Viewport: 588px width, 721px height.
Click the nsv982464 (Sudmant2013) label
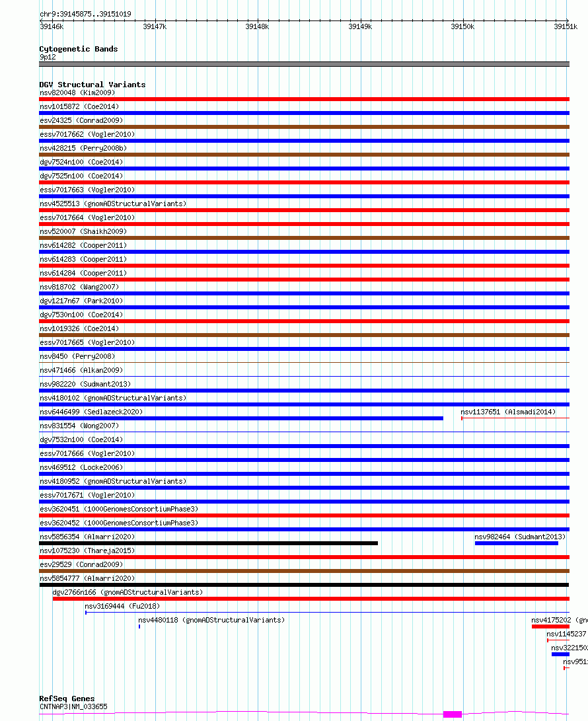click(520, 537)
